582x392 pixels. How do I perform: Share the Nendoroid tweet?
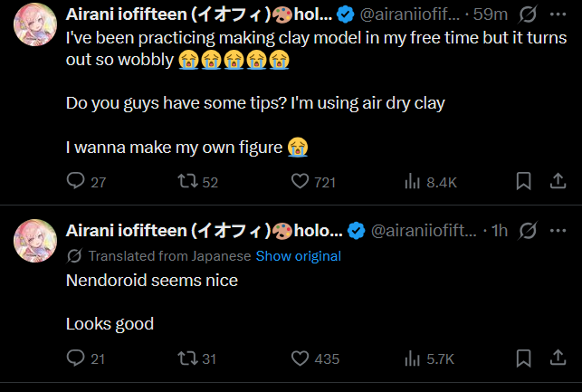[x=558, y=359]
